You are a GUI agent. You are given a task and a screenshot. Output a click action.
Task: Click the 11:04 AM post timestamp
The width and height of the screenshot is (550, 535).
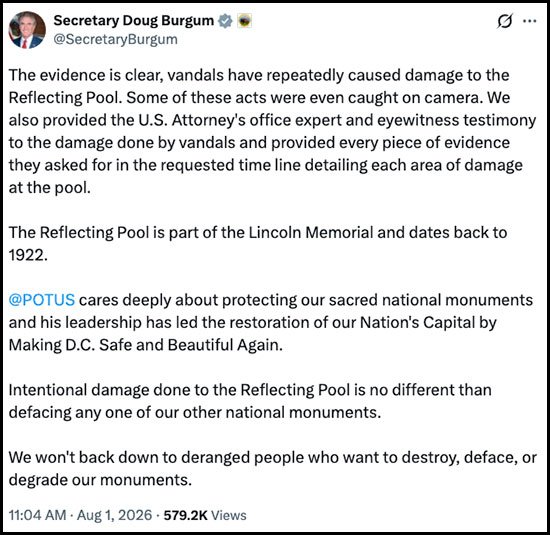coord(38,515)
